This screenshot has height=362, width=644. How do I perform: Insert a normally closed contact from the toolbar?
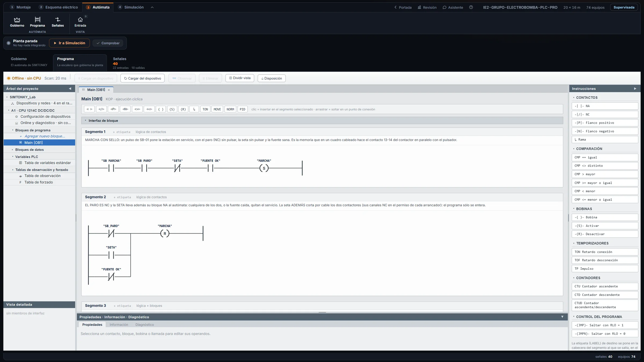pos(101,109)
